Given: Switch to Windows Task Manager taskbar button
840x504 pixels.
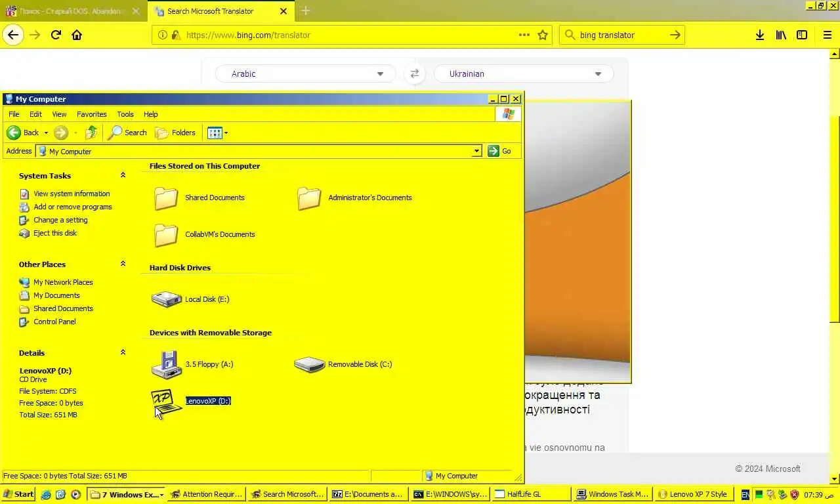Looking at the screenshot, I should click(613, 494).
